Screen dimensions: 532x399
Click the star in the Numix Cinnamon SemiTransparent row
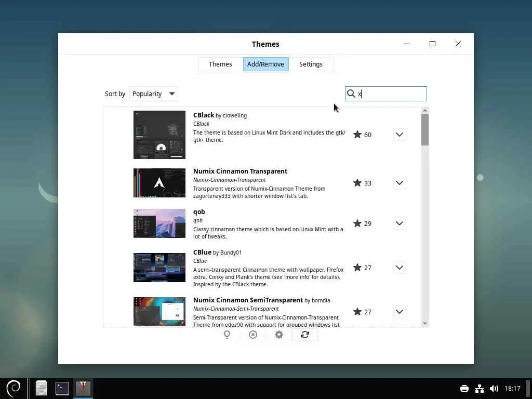point(357,312)
